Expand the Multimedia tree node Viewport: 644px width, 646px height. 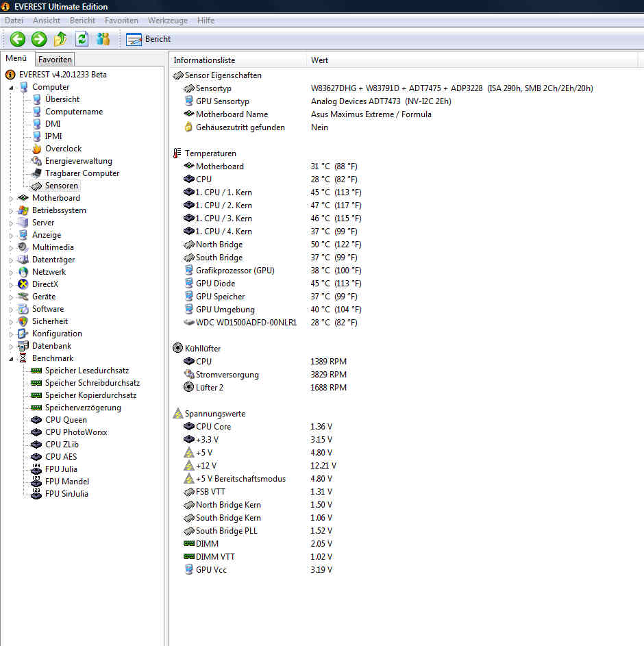(x=11, y=248)
